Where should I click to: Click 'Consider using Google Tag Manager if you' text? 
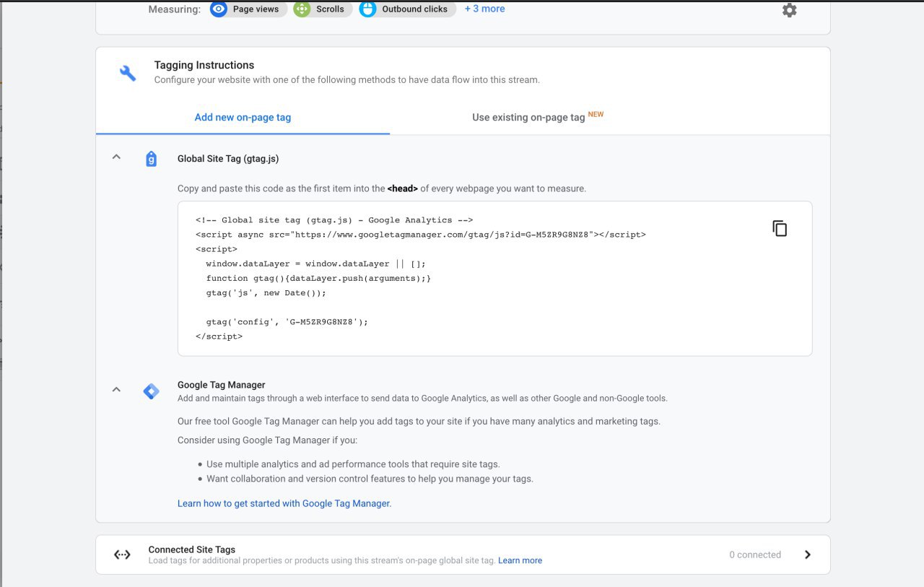coord(267,440)
